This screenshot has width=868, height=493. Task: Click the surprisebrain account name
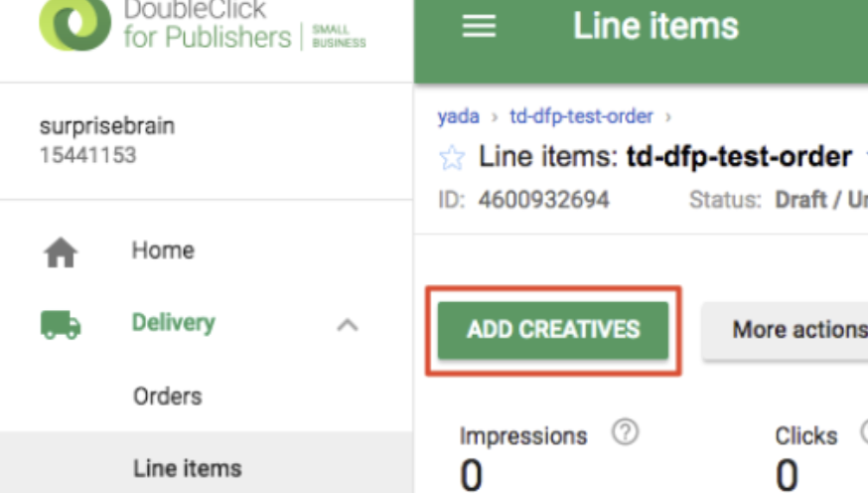[x=107, y=127]
